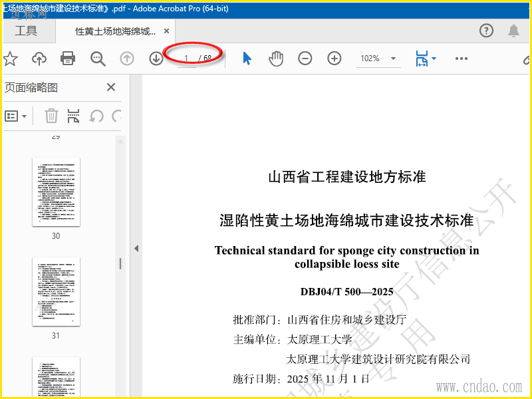Select page 31 thumbnail
The width and height of the screenshot is (532, 399).
click(56, 291)
